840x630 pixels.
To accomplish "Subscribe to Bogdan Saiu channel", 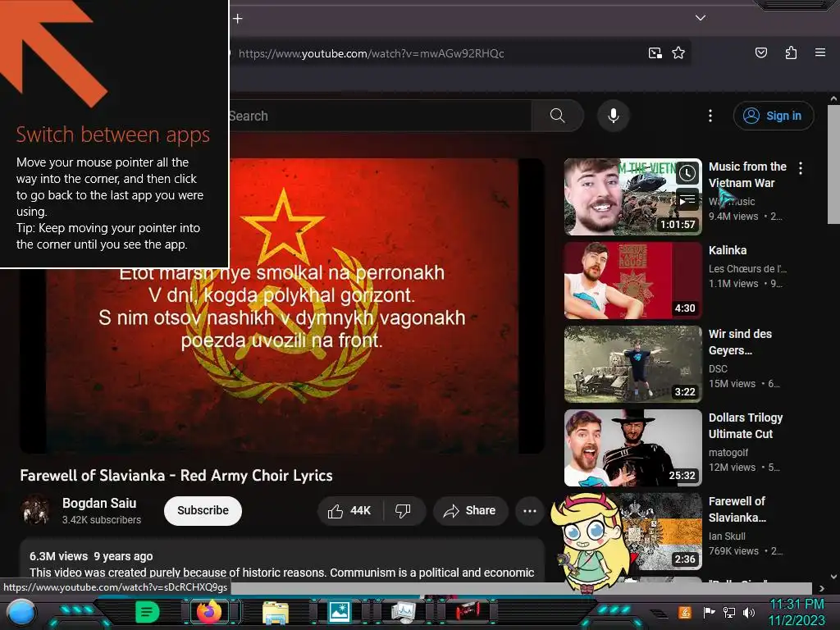I will pyautogui.click(x=203, y=510).
